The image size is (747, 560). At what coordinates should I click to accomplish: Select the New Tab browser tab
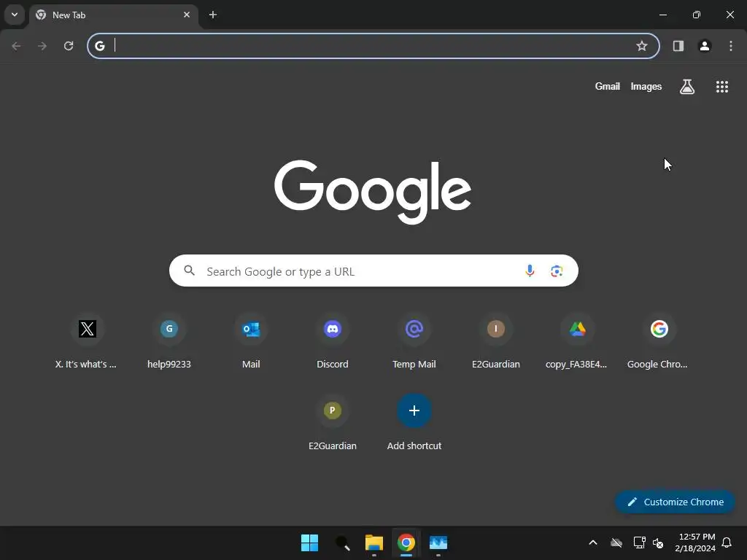(113, 15)
